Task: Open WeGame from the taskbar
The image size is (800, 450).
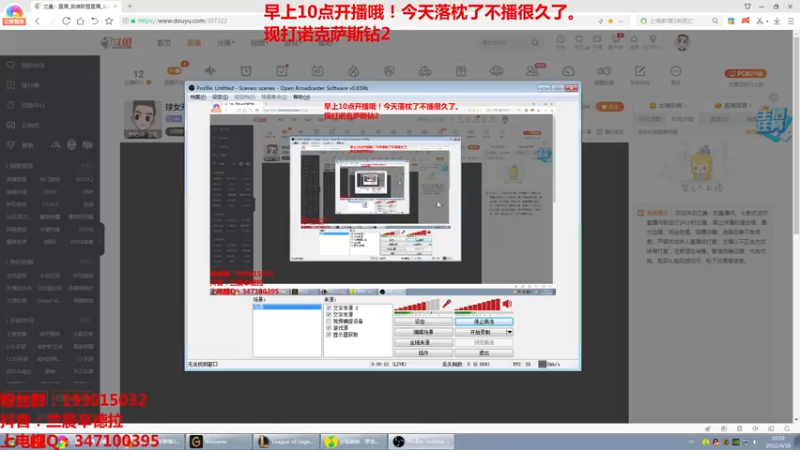Action: pos(219,441)
